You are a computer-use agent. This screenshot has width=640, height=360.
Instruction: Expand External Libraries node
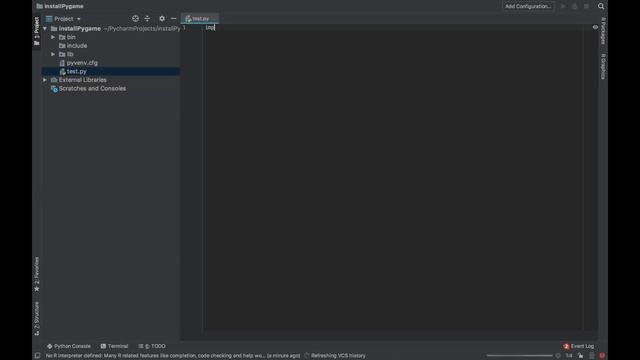point(45,80)
